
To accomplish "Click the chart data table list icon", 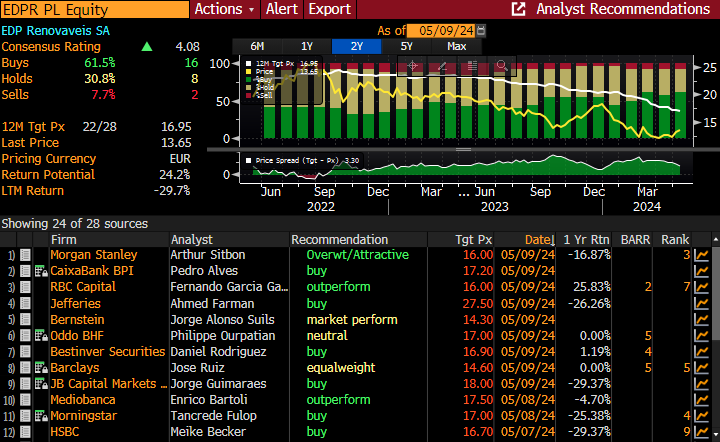I will pos(471,66).
